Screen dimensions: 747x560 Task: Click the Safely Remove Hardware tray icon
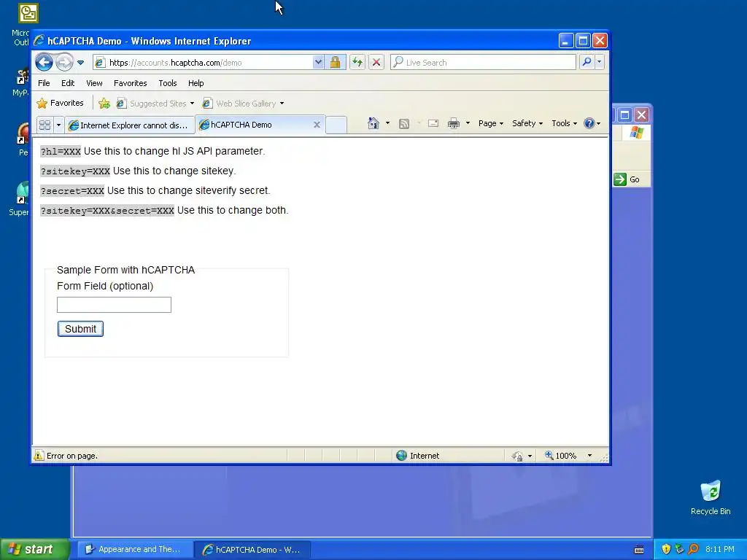(x=679, y=549)
